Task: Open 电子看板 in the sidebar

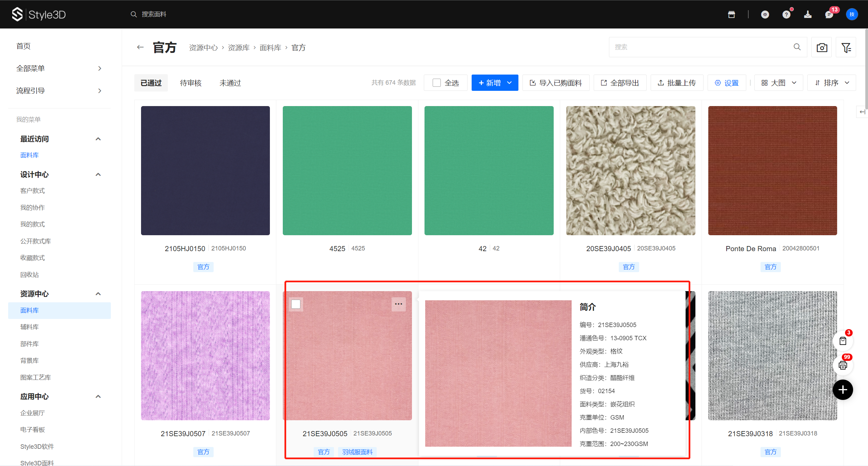Action: click(33, 430)
